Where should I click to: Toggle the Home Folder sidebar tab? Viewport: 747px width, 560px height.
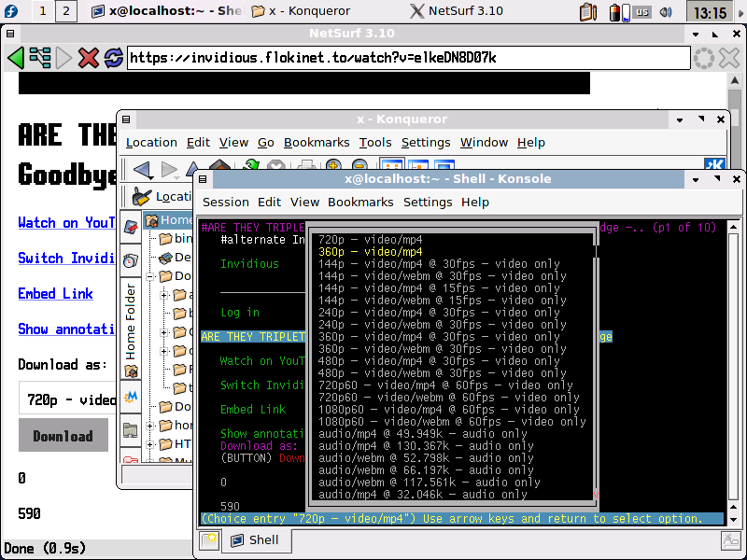click(x=131, y=317)
